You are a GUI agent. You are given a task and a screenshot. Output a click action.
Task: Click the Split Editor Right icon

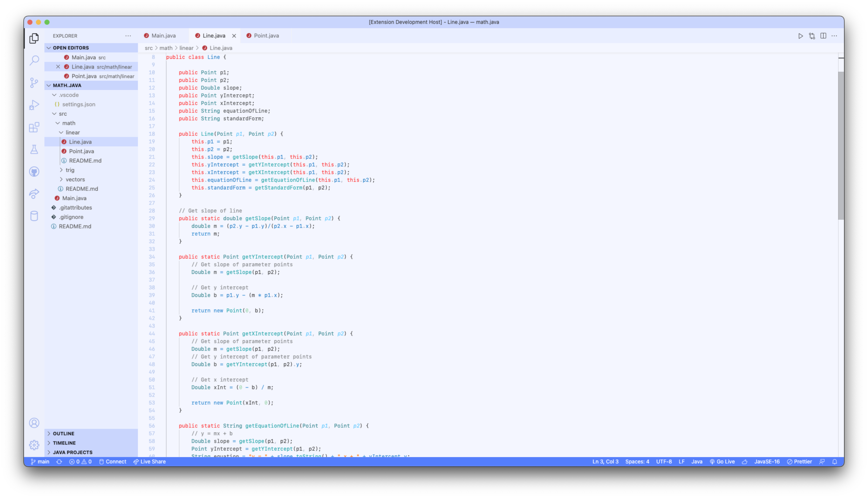point(823,36)
